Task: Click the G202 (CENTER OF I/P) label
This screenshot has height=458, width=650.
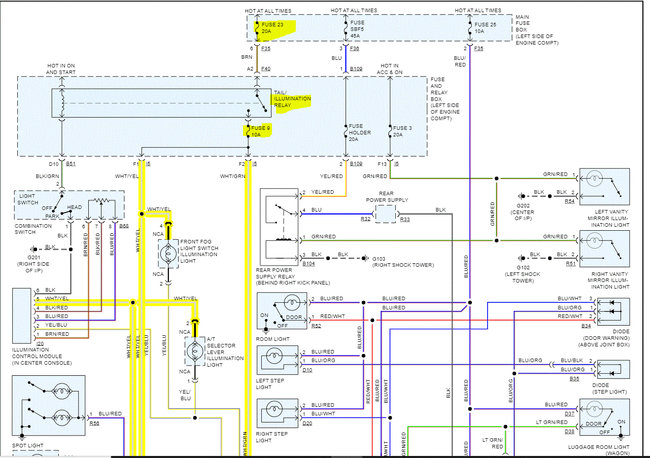Action: click(524, 212)
